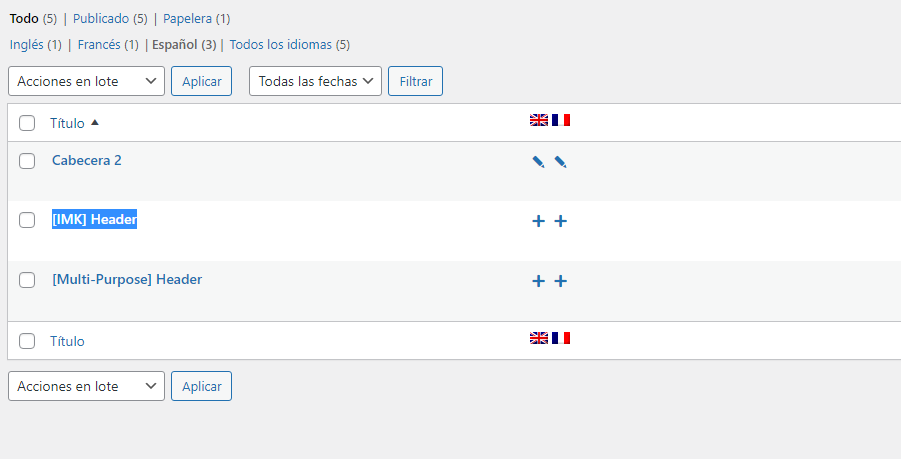901x459 pixels.
Task: Edit French translation of Cabecera 2
Action: tap(560, 161)
